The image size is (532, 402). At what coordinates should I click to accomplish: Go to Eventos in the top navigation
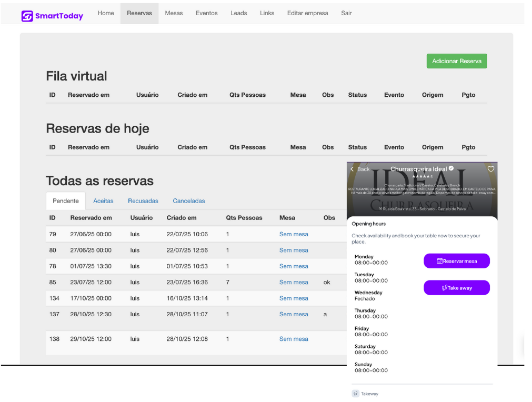click(x=206, y=13)
